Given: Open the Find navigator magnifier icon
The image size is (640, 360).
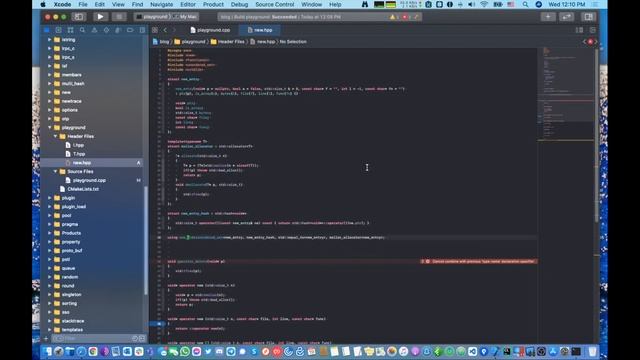Looking at the screenshot, I should point(82,30).
